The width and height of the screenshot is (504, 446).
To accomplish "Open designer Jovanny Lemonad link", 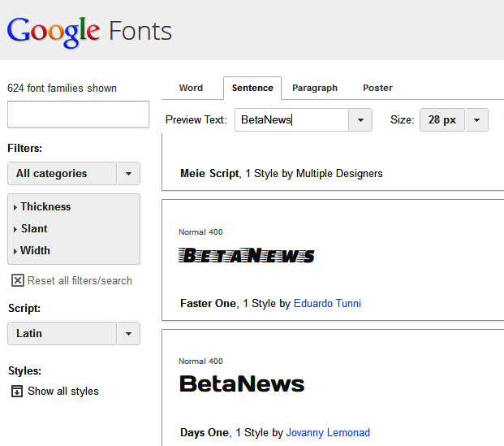I will pyautogui.click(x=328, y=432).
